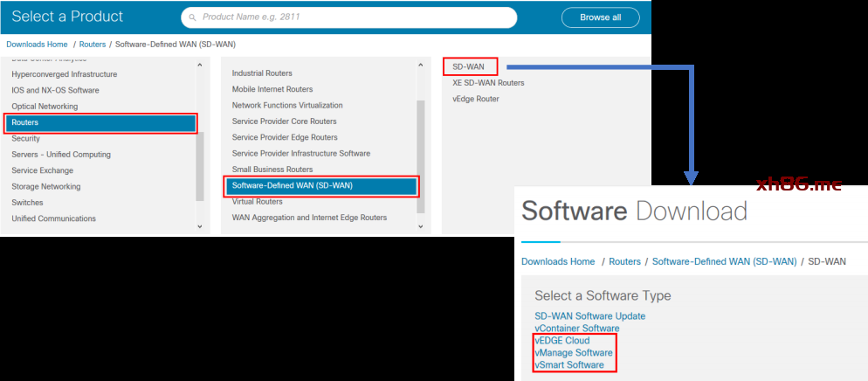This screenshot has height=381, width=868.
Task: Open Downloads Home in top breadcrumb
Action: coord(37,44)
